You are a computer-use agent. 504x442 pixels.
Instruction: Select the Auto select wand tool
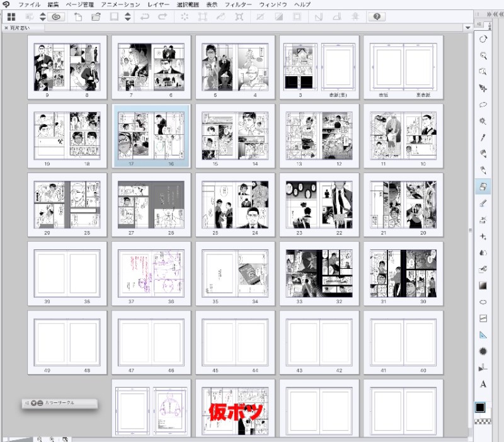pos(483,121)
